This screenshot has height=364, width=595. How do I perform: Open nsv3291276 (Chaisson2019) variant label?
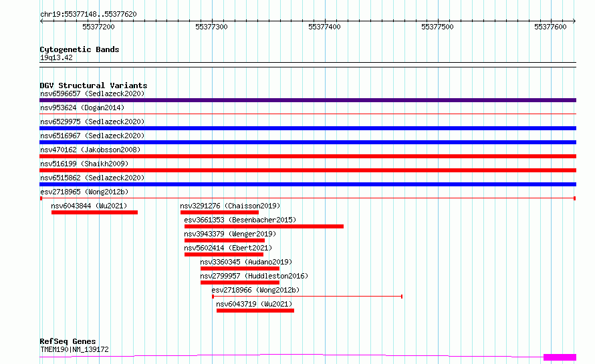pyautogui.click(x=230, y=206)
